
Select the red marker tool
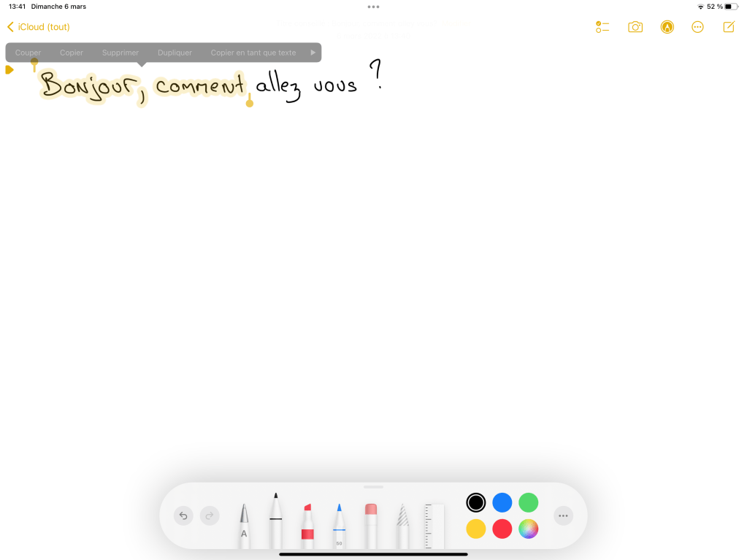307,525
